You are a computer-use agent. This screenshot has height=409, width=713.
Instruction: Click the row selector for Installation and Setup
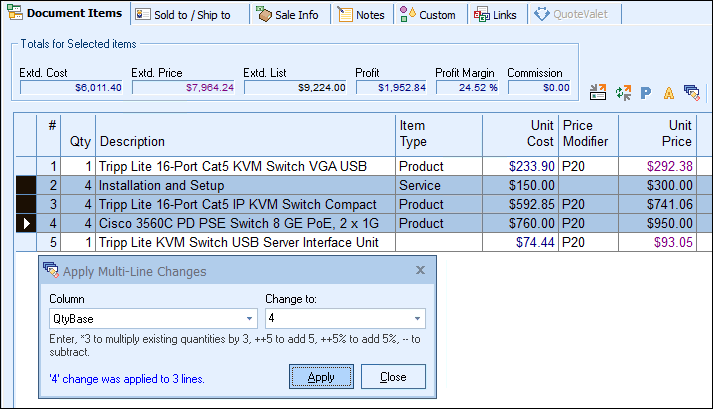coord(25,185)
